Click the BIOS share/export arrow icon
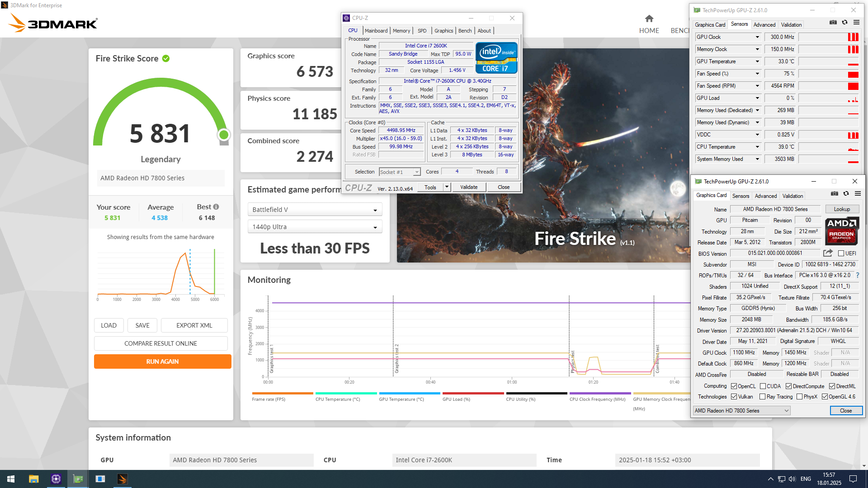The height and width of the screenshot is (488, 868). [x=828, y=253]
